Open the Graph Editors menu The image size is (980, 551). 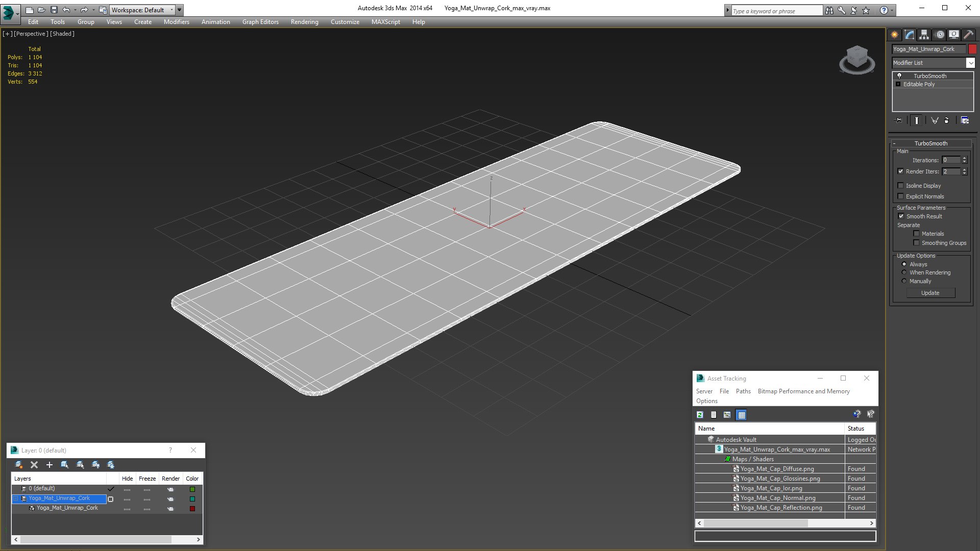click(x=260, y=22)
